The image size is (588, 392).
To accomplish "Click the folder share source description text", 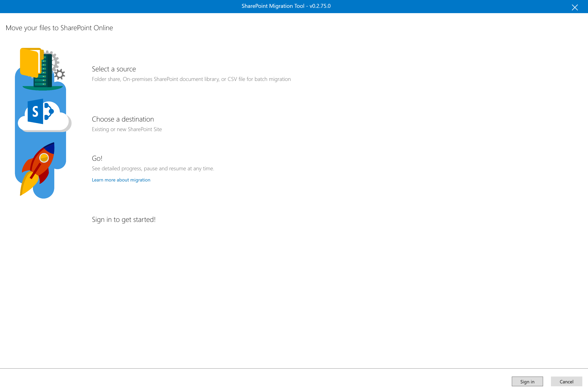I will 191,79.
